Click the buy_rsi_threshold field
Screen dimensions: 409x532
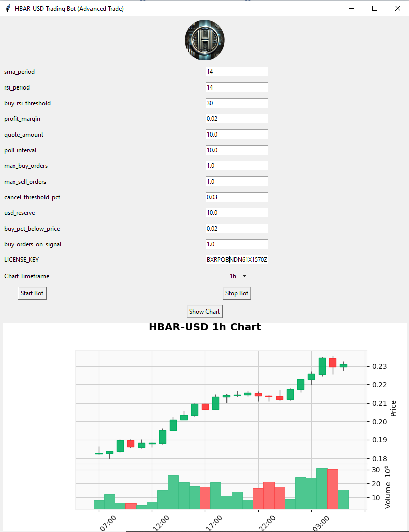point(237,103)
